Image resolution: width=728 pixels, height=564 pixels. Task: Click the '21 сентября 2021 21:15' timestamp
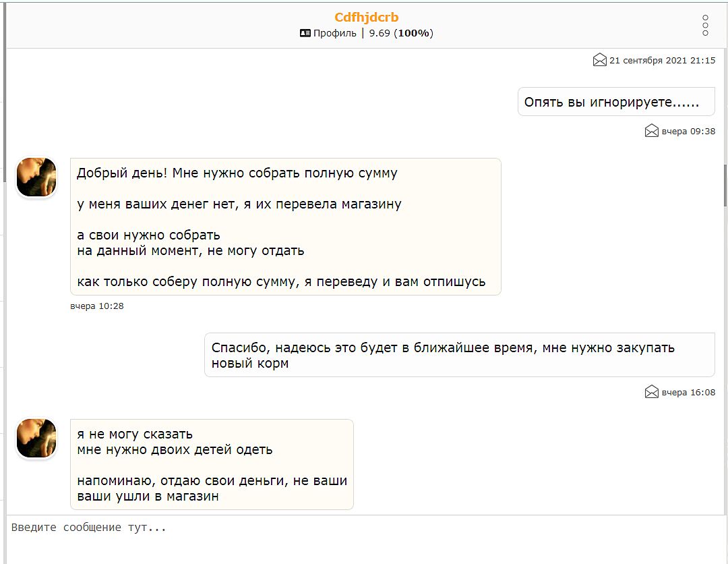[662, 60]
